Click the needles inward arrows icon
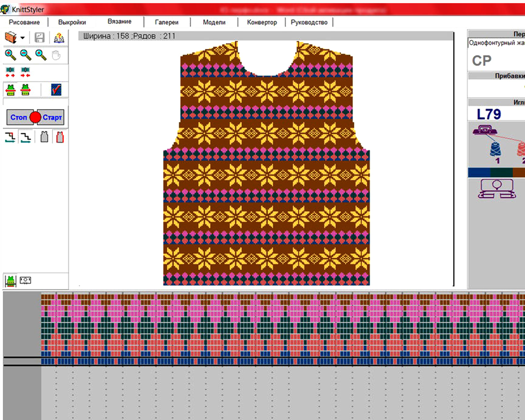The image size is (525, 420). (25, 72)
